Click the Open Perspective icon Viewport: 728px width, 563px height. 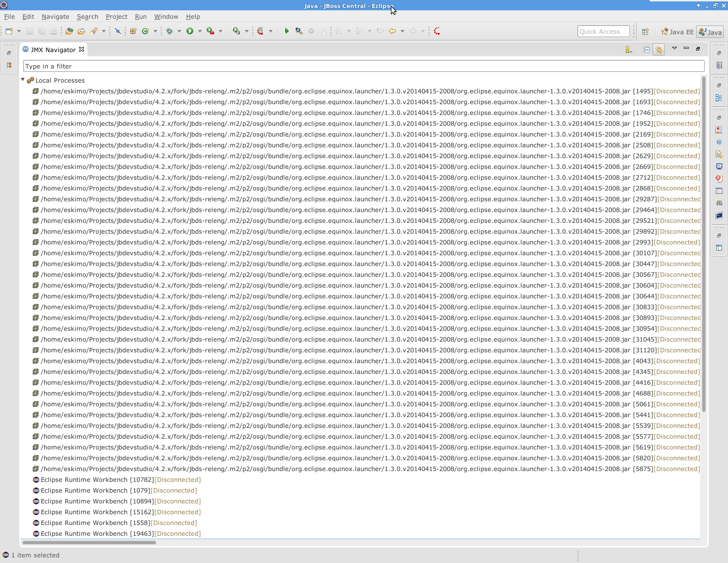(645, 31)
